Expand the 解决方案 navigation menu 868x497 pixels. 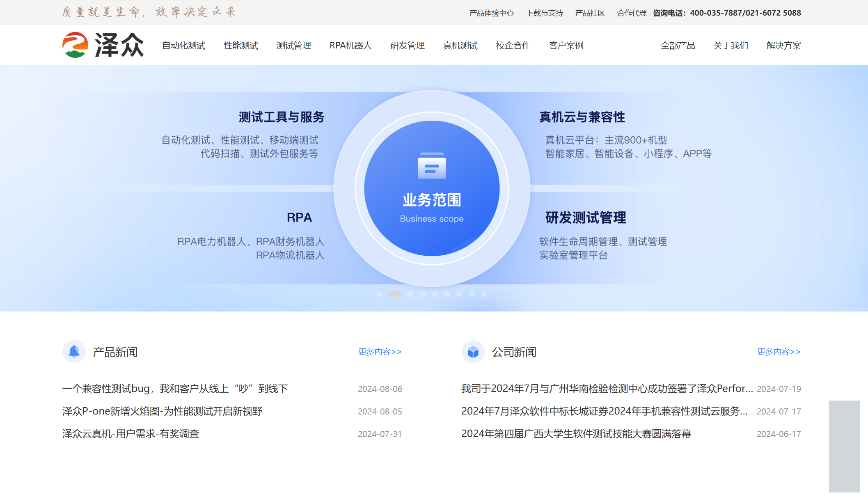click(783, 46)
